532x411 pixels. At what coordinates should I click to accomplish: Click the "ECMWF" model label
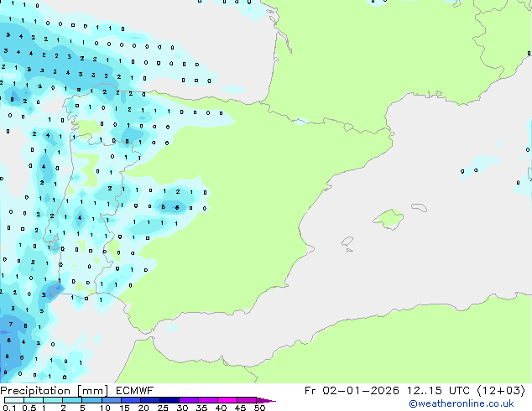(x=135, y=391)
